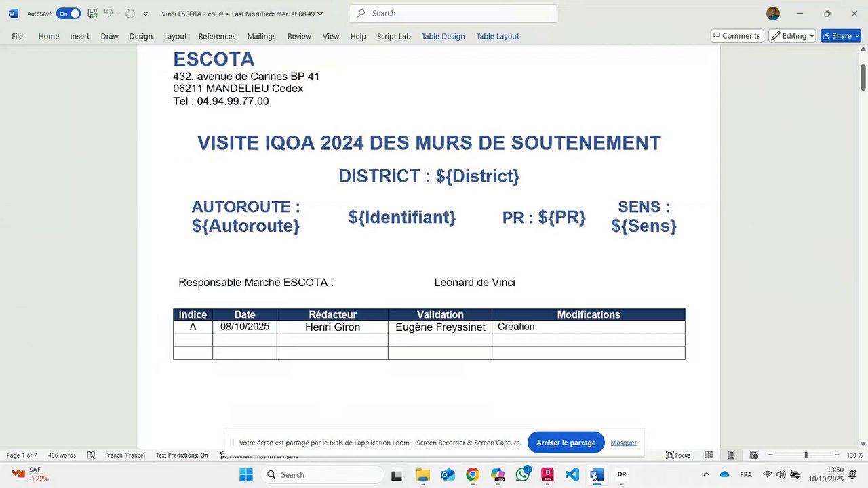Open the File menu
The width and height of the screenshot is (868, 488).
pos(17,36)
